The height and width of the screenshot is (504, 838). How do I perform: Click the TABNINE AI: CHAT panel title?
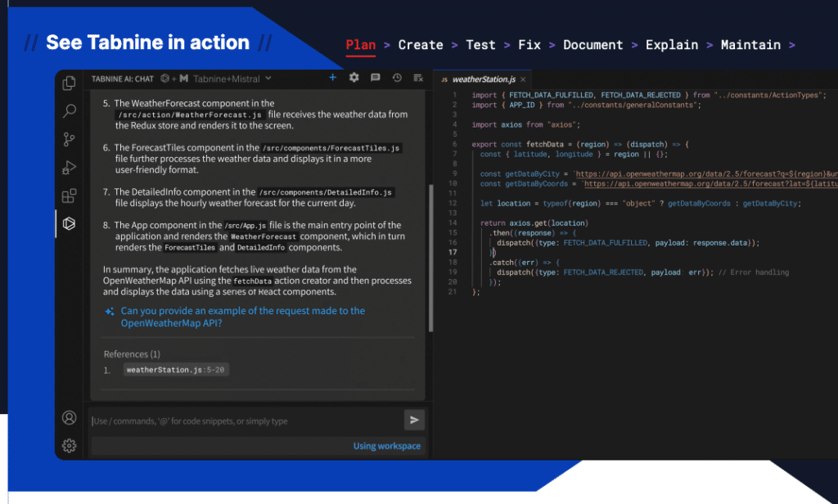(123, 79)
